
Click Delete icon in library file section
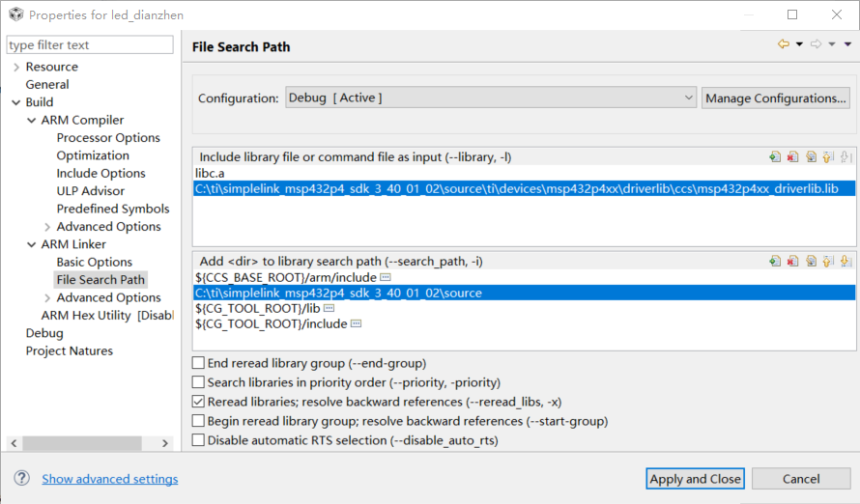point(792,156)
